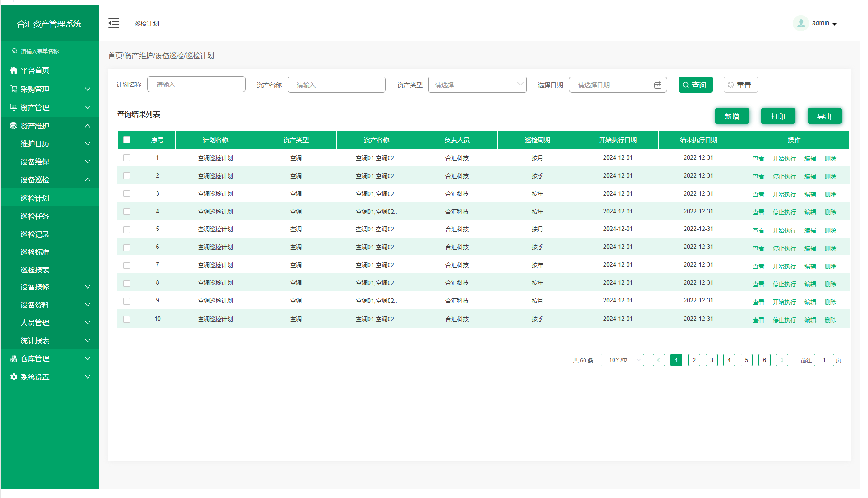Click 删除 link in row 3
The height and width of the screenshot is (498, 868).
tap(830, 194)
